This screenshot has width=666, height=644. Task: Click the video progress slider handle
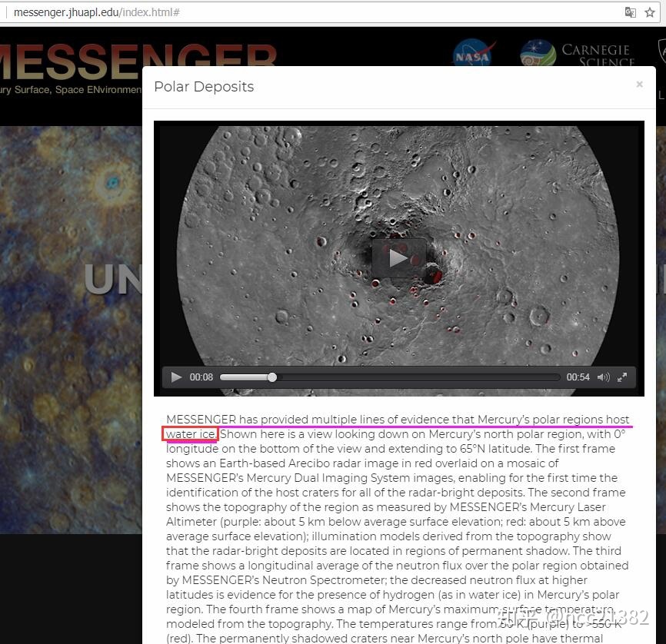coord(272,377)
